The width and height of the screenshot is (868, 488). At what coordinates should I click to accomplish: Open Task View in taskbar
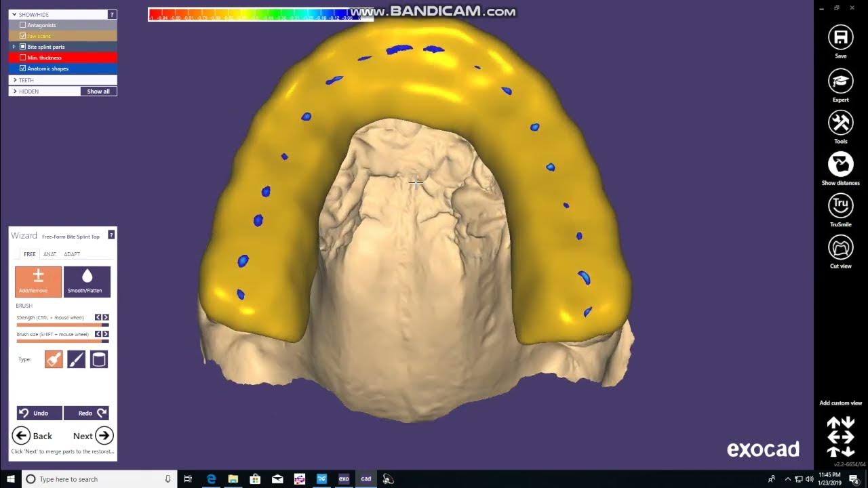189,479
